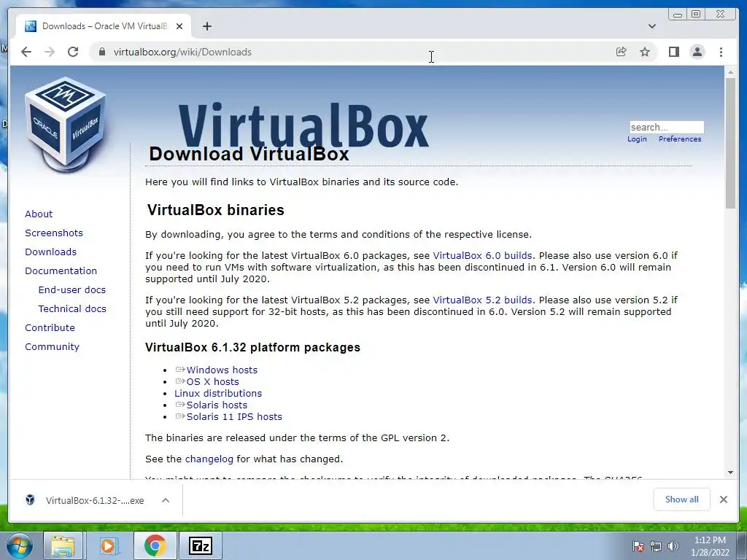Open the Windows Start menu
The width and height of the screenshot is (747, 560).
click(20, 545)
